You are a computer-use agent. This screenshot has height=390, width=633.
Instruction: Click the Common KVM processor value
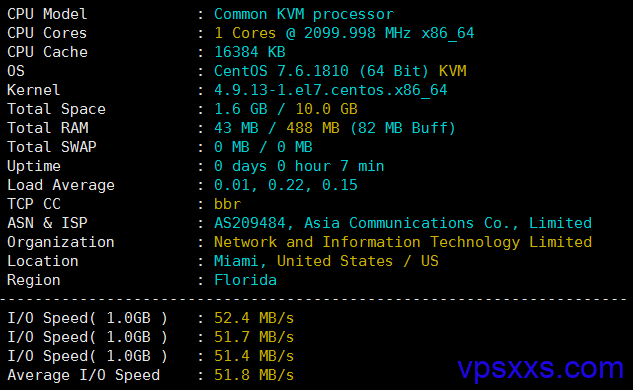304,14
